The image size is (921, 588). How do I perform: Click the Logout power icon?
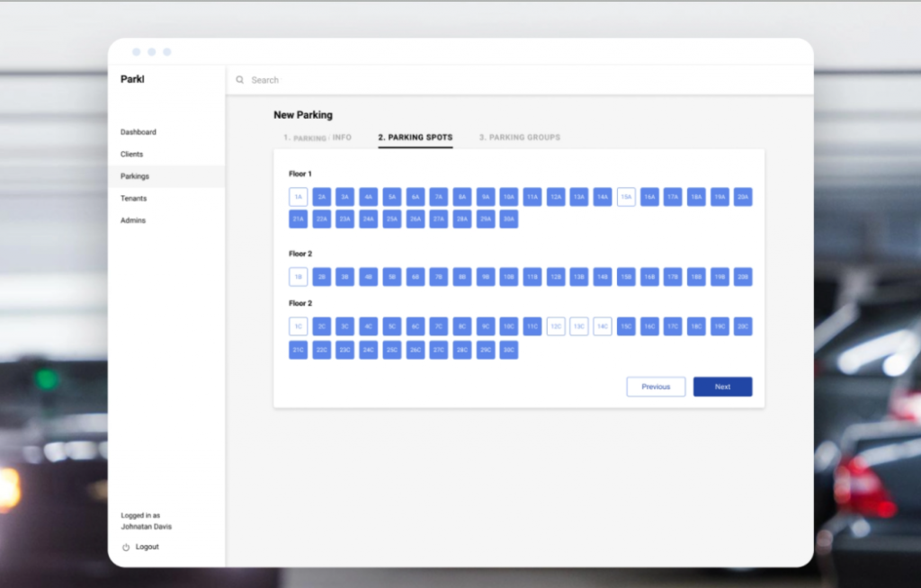(x=126, y=547)
